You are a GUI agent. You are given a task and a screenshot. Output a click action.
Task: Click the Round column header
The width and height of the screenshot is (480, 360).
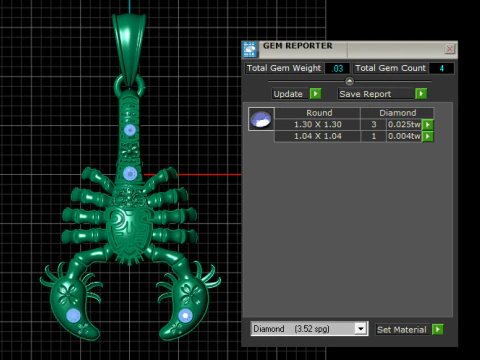[319, 113]
